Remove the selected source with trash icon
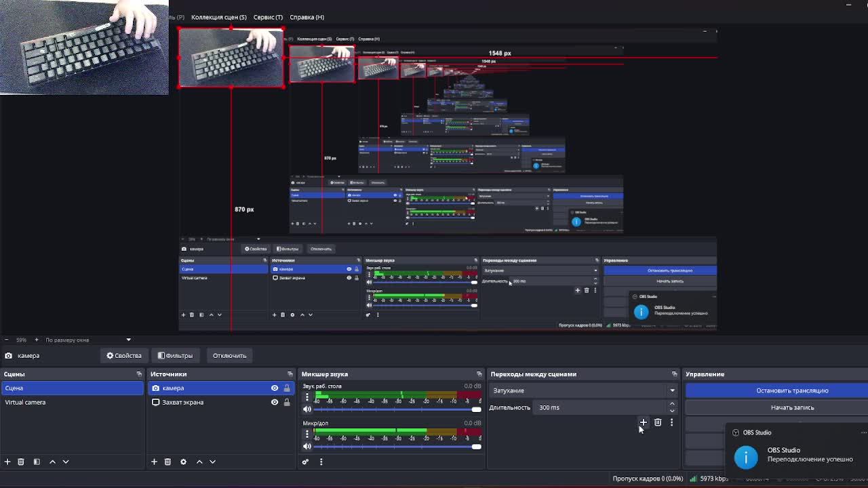 (167, 462)
